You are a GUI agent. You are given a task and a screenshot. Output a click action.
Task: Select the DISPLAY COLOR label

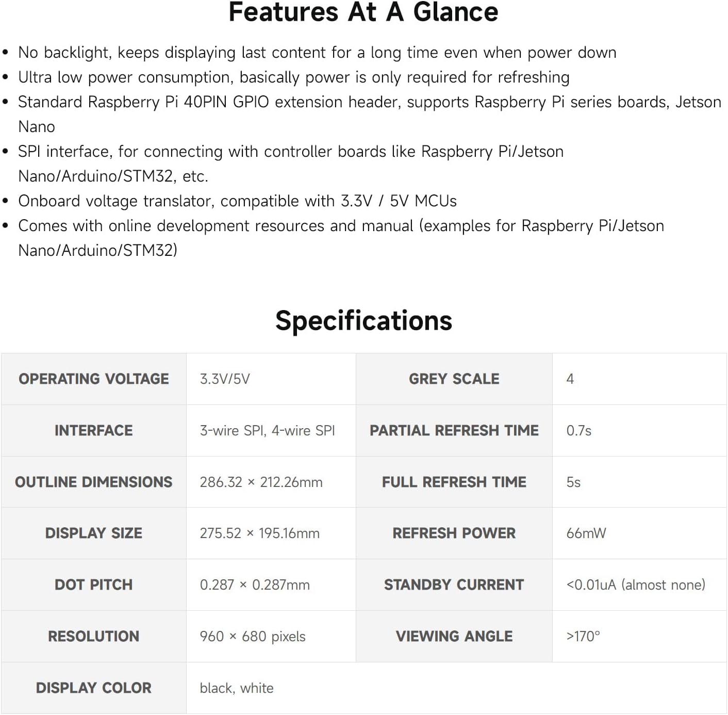(x=93, y=688)
